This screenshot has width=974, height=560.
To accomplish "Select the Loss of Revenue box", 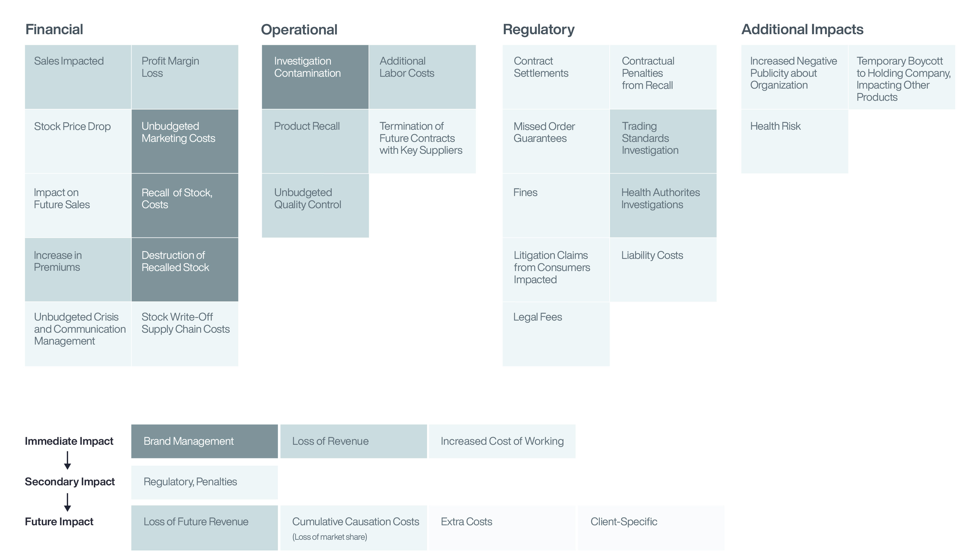I will pyautogui.click(x=353, y=441).
